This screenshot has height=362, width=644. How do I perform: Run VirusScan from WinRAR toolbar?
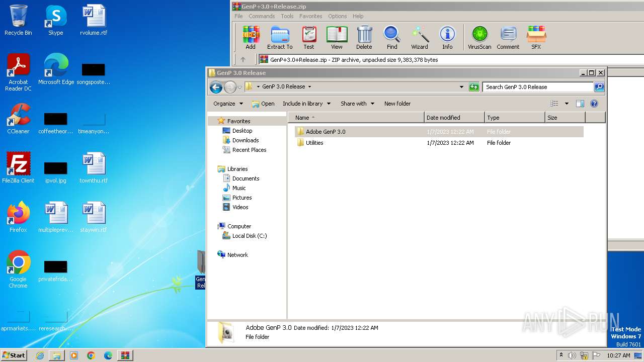pyautogui.click(x=479, y=38)
